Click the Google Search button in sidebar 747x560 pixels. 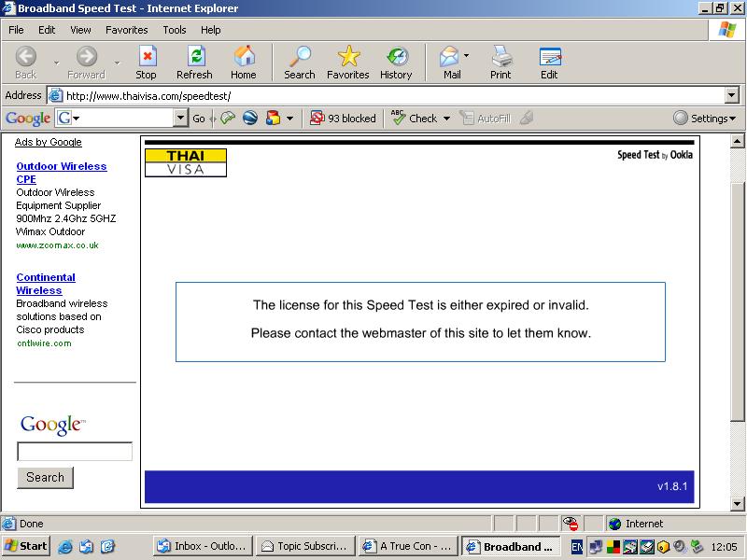point(45,477)
